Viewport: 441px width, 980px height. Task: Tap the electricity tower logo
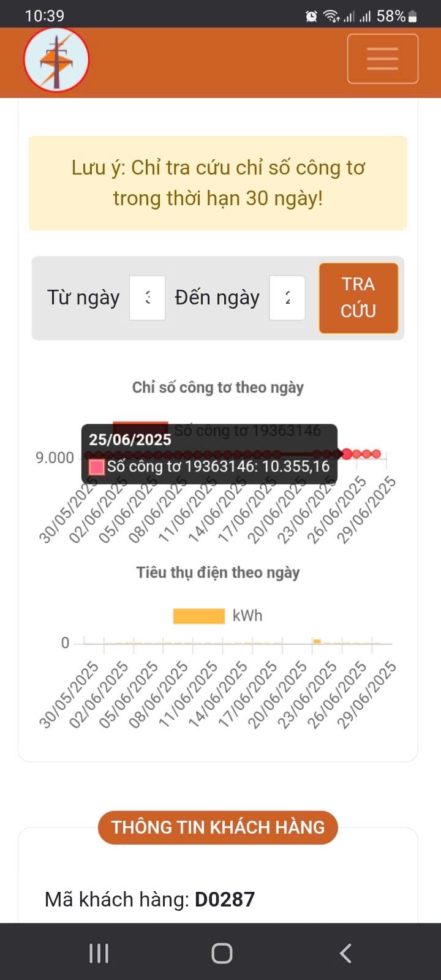[x=56, y=60]
